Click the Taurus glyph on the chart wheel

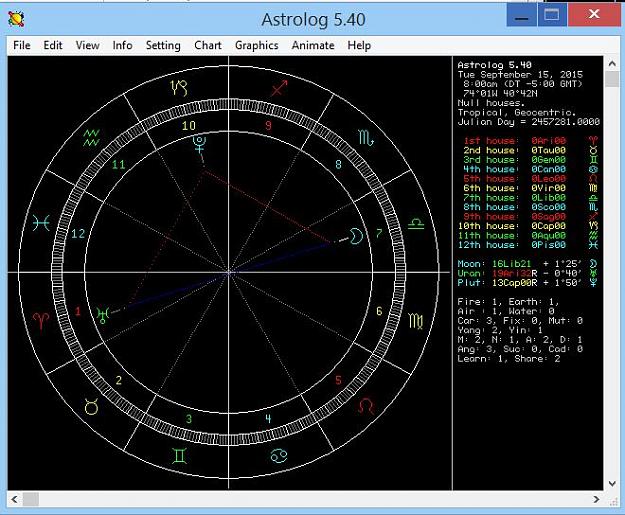(91, 407)
